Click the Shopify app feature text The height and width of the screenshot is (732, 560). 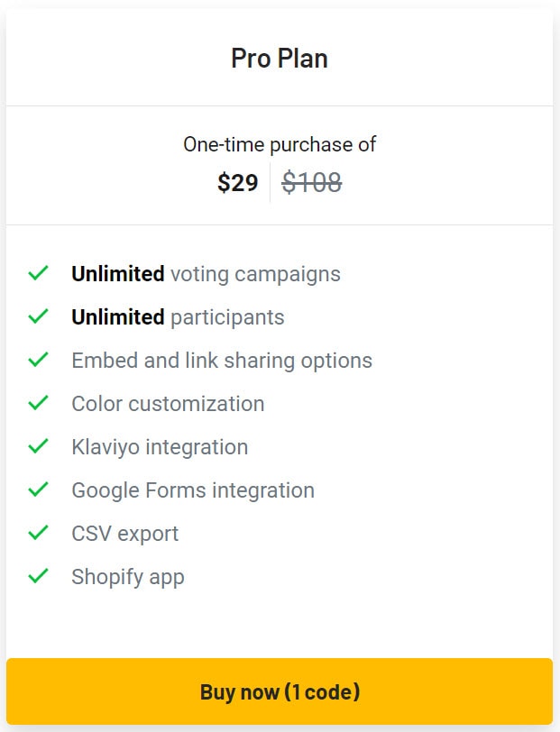(x=128, y=576)
